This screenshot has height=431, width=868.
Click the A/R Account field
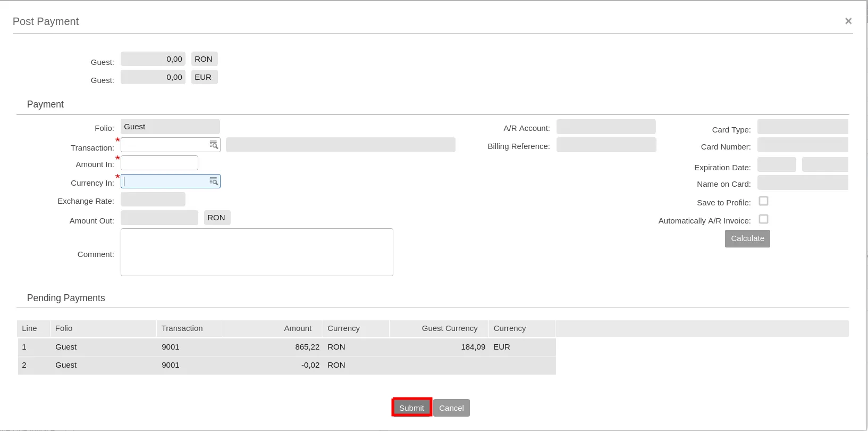click(x=606, y=127)
